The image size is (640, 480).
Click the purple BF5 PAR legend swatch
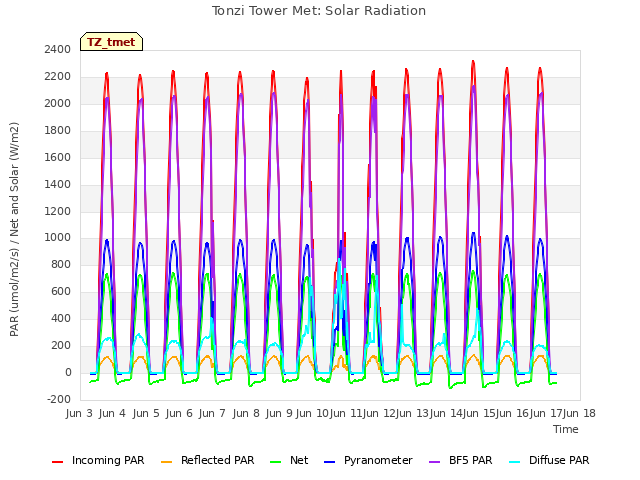click(435, 462)
